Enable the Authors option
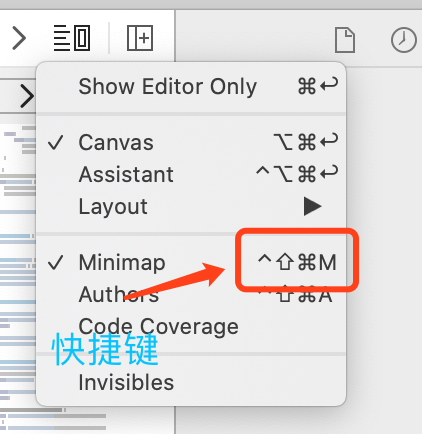The image size is (422, 434). 191,295
